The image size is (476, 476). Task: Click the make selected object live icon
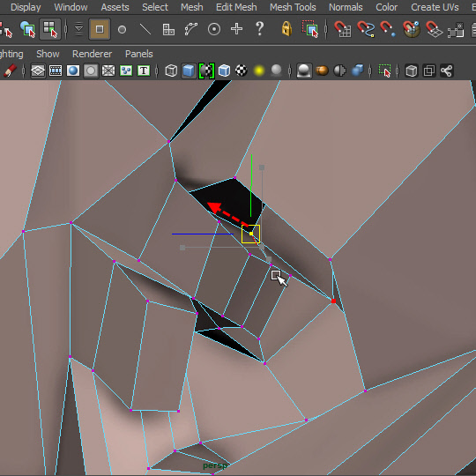[x=456, y=30]
